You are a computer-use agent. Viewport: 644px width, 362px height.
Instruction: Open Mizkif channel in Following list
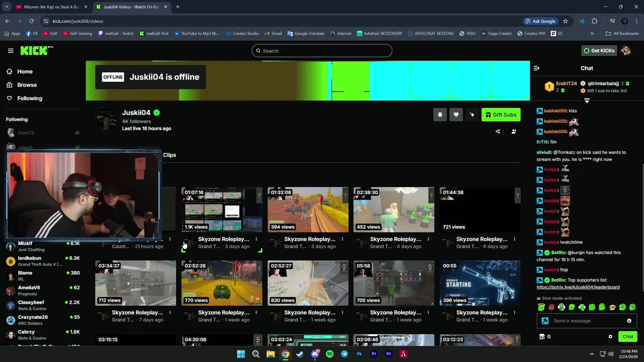pos(43,246)
